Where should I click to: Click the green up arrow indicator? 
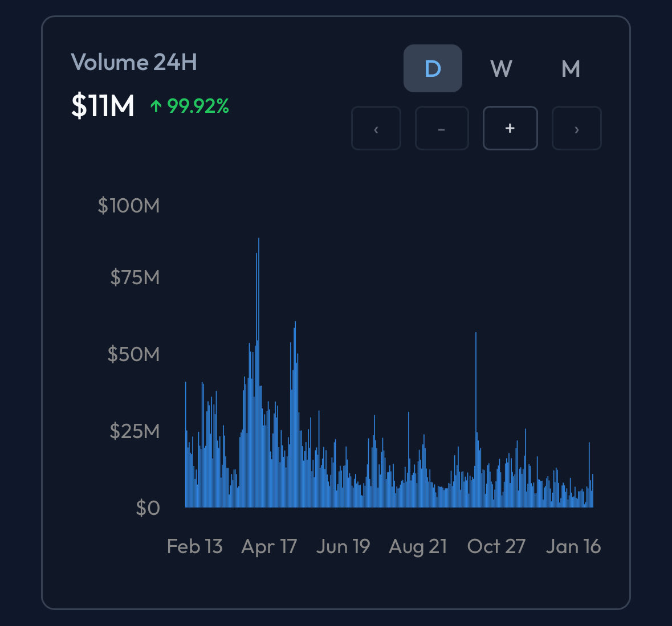pyautogui.click(x=156, y=106)
